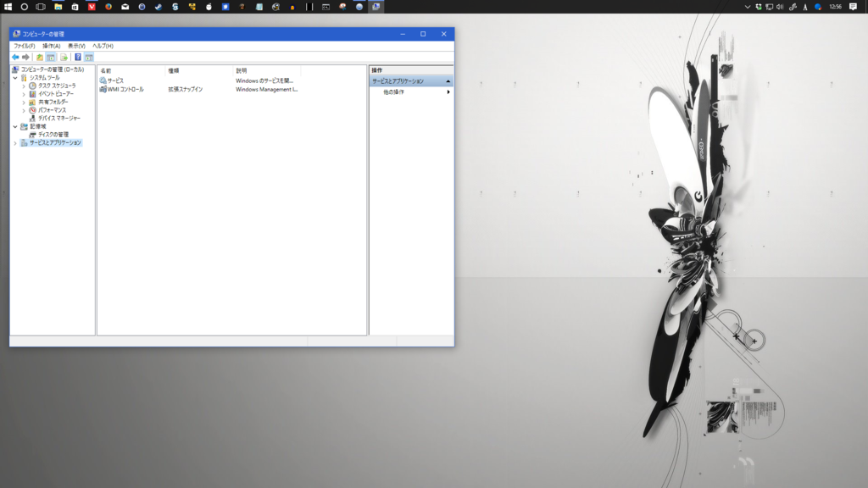Expand the サービスとアプリケーション tree node
This screenshot has height=488, width=868.
coord(15,142)
